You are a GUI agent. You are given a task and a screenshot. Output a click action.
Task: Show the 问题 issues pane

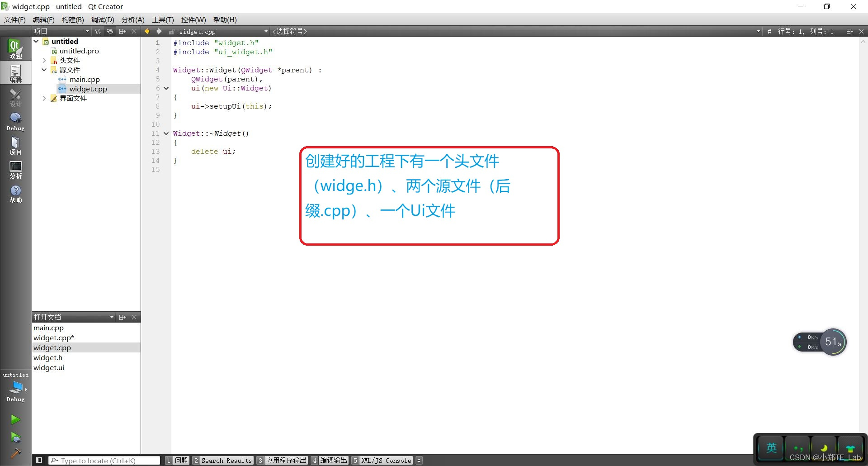tap(177, 460)
